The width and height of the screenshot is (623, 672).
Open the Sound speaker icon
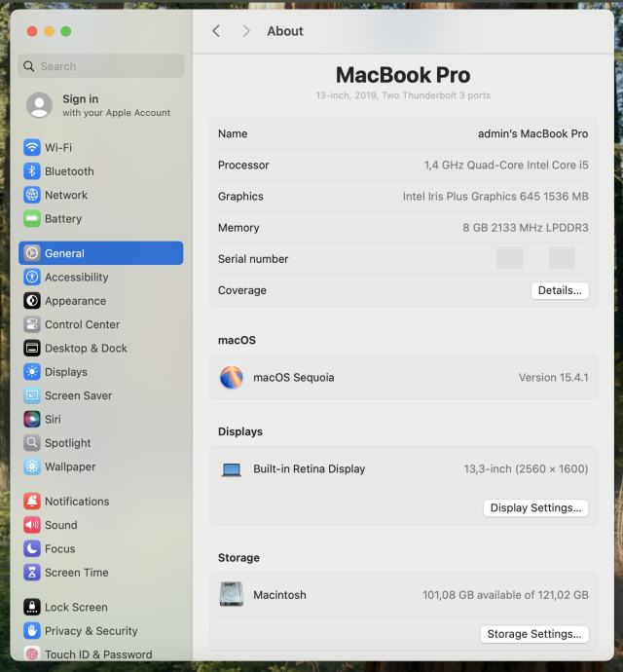32,525
